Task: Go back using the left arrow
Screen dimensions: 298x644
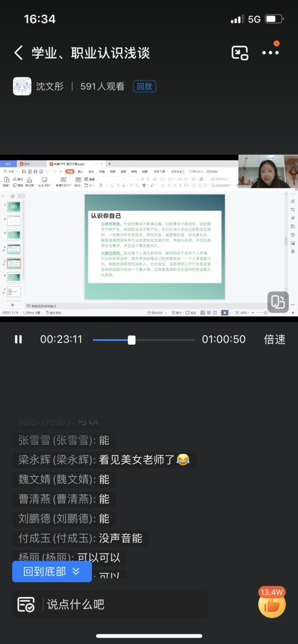Action: pyautogui.click(x=18, y=53)
